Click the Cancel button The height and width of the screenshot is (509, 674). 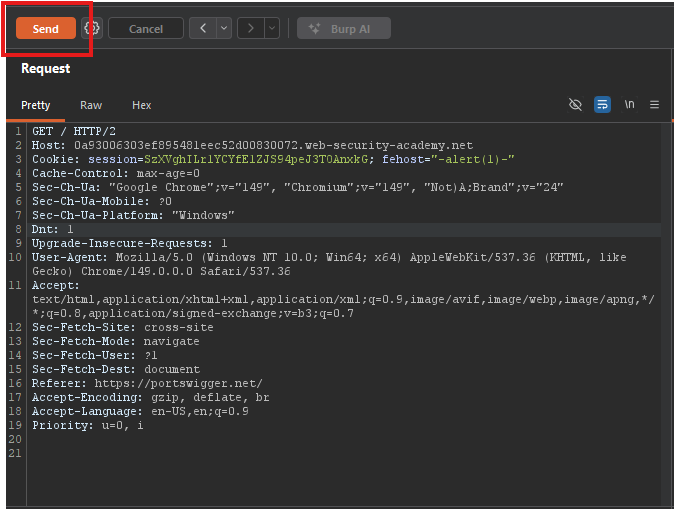(146, 28)
